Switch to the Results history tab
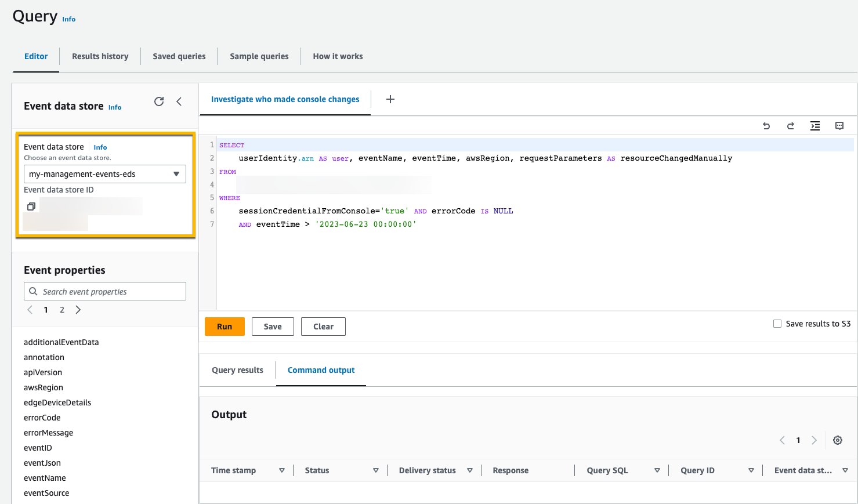Screen dimensions: 858x504 click(x=100, y=56)
